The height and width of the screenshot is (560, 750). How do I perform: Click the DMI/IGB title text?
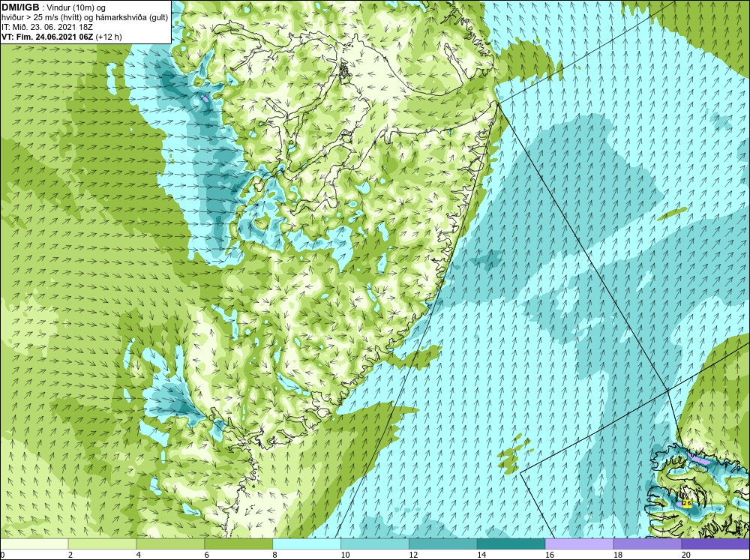20,7
